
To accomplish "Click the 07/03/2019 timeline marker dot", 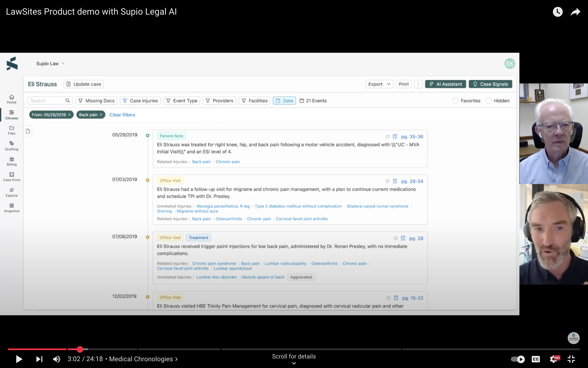I will [147, 180].
